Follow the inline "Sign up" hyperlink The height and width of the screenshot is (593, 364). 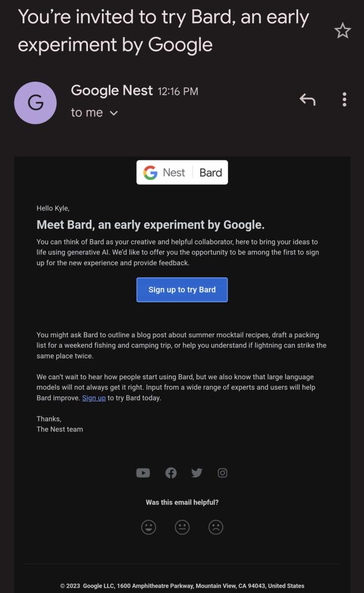click(x=94, y=398)
